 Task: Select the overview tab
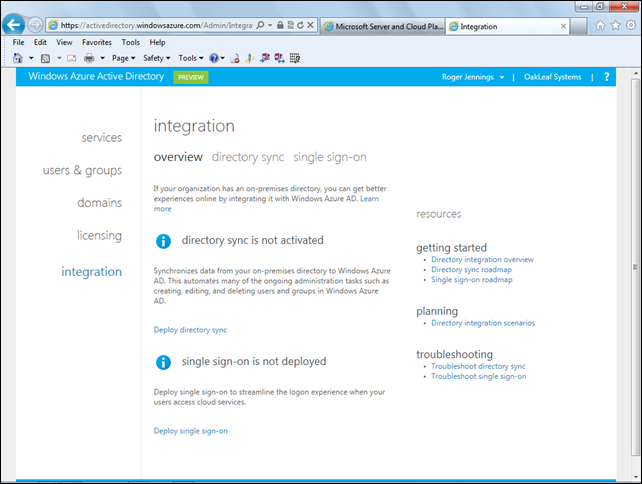[178, 157]
